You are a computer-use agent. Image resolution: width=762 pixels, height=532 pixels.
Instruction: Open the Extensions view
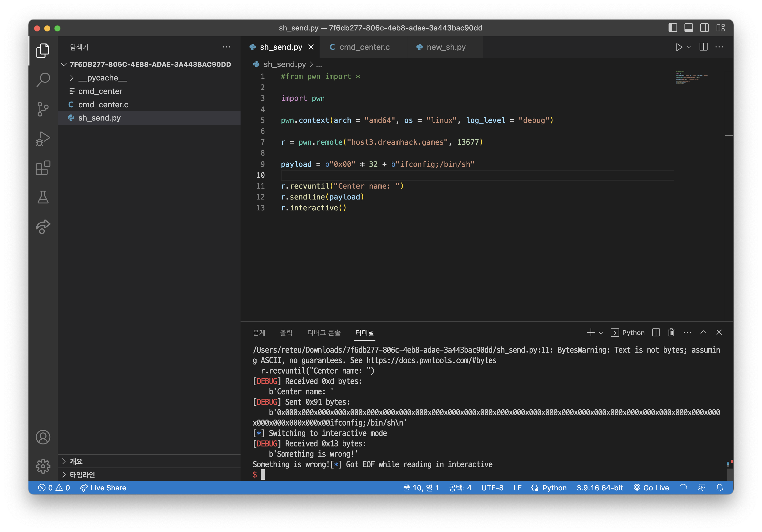(x=43, y=168)
